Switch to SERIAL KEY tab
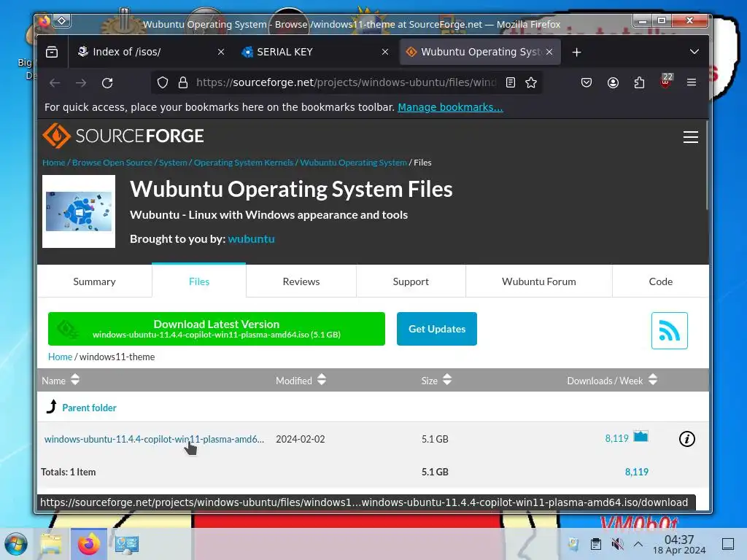The height and width of the screenshot is (560, 747). [x=309, y=52]
